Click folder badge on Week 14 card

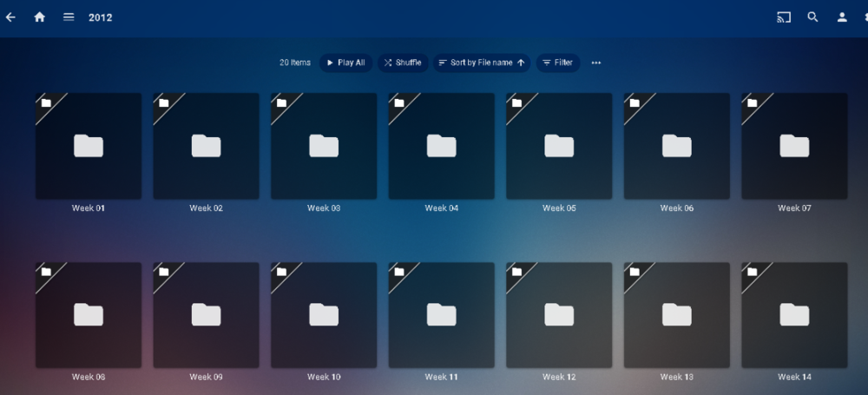click(752, 272)
